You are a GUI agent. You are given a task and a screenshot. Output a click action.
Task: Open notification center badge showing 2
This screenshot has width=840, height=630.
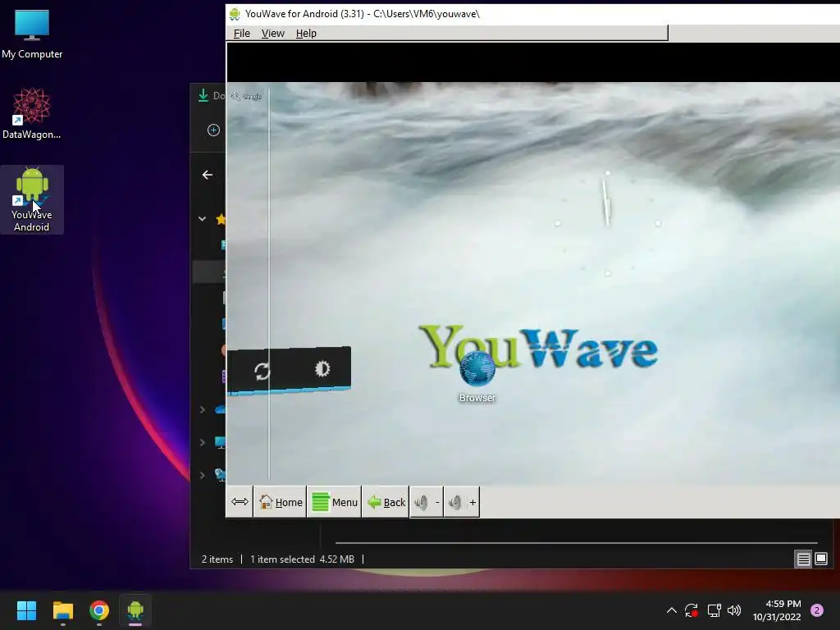click(x=817, y=610)
